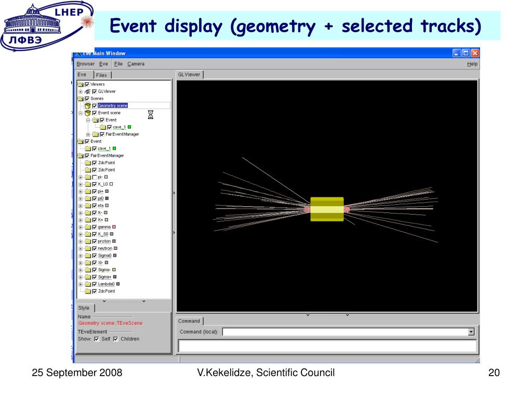Click the pi- folder icon
This screenshot has width=532, height=399.
pyautogui.click(x=88, y=177)
